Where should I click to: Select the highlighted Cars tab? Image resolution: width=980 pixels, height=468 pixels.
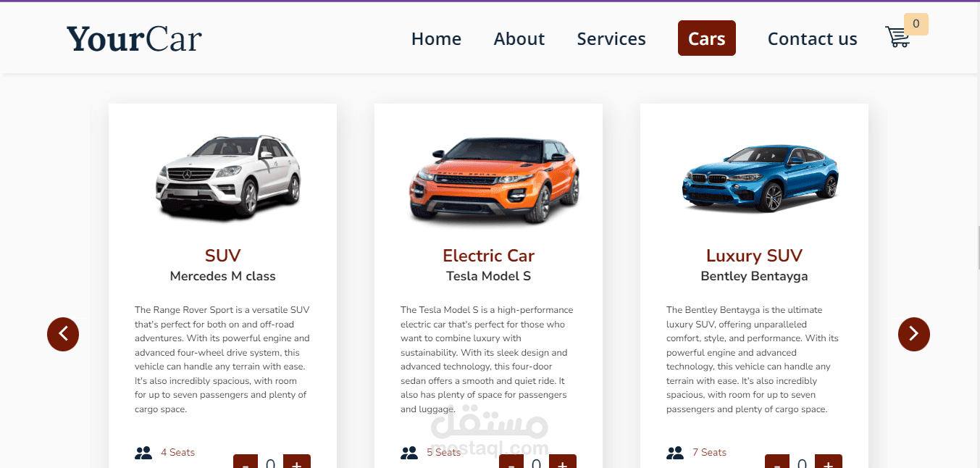pos(707,38)
